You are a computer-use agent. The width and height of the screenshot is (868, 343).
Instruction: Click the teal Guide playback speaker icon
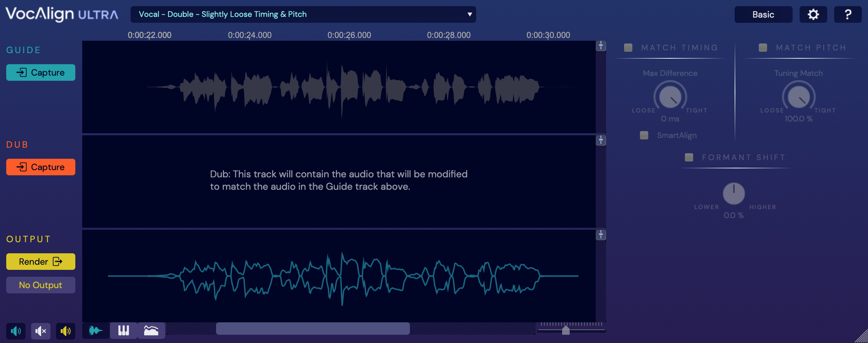point(16,331)
